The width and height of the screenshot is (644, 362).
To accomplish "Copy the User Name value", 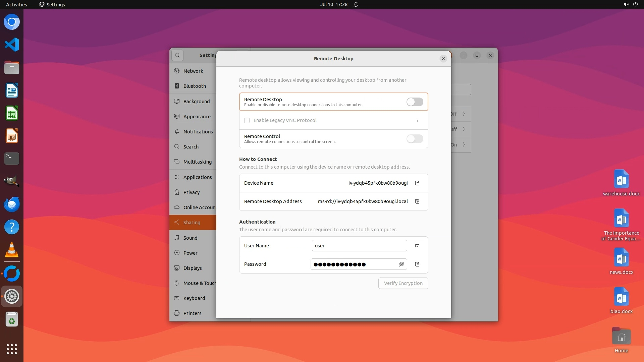I will 417,246.
